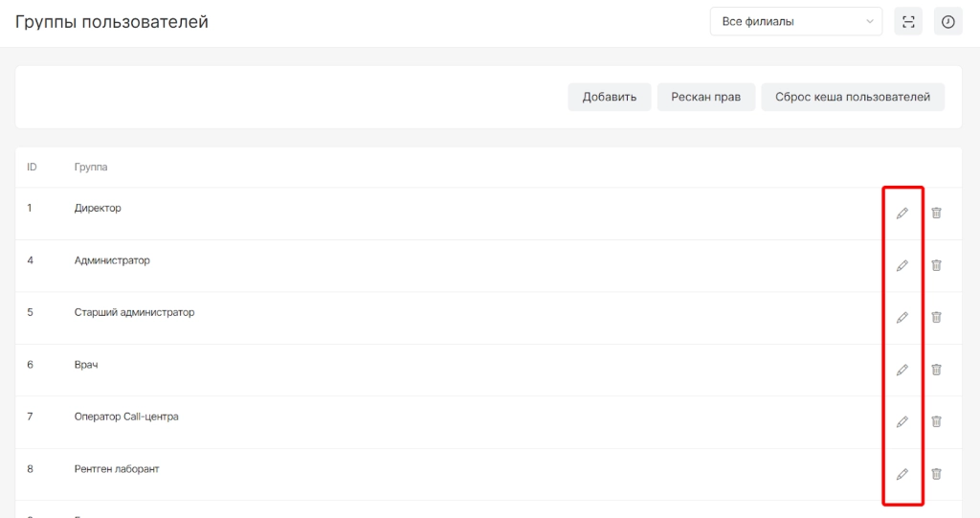Screen dimensions: 980x518
Task: Edit the Рентген лаборант group
Action: (x=902, y=473)
